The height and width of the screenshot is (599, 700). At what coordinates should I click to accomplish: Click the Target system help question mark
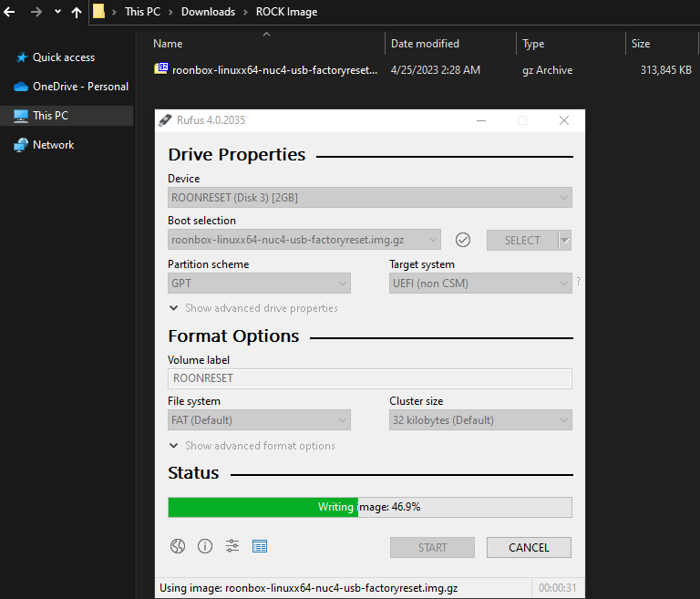[x=579, y=281]
